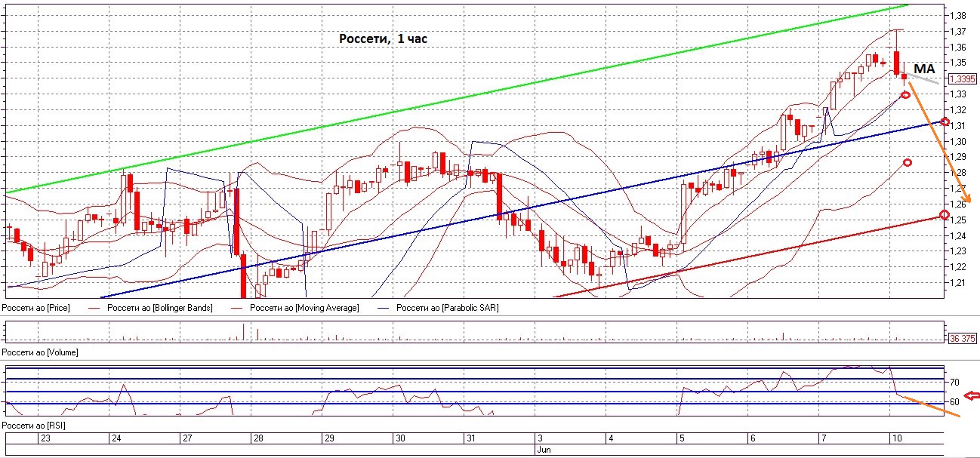Viewport: 980px width, 458px height.
Task: Click the 1,38 price axis label
Action: [x=957, y=16]
